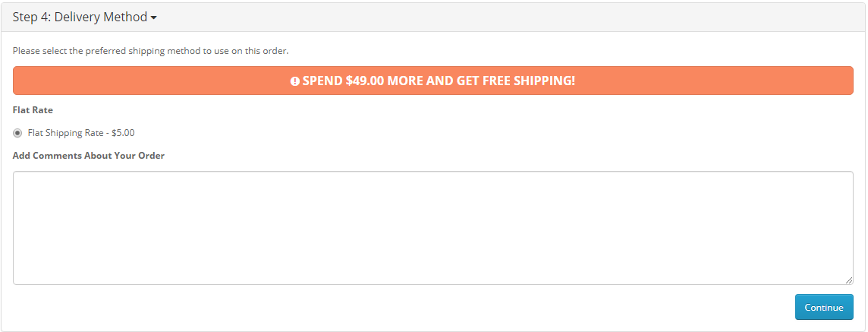Viewport: 868px width, 332px height.
Task: Focus the order comments text area
Action: click(432, 228)
